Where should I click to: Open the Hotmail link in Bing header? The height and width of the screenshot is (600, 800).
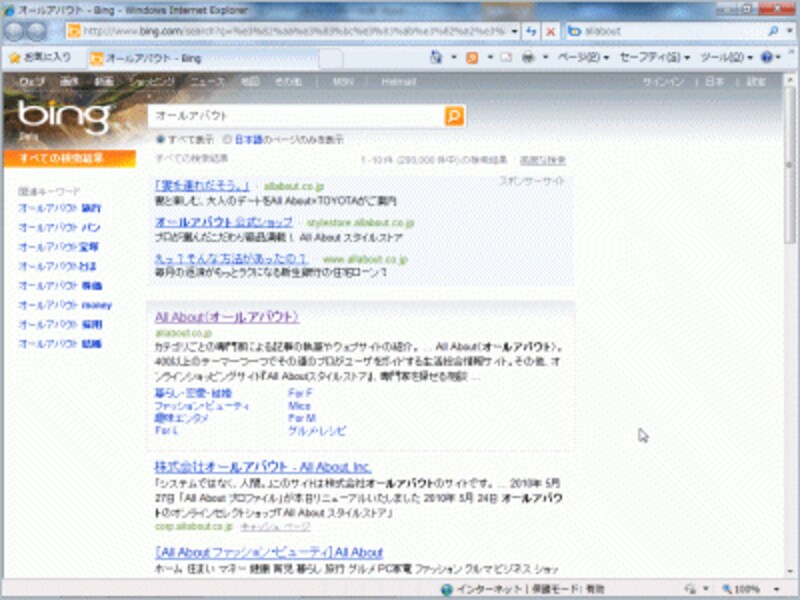398,82
